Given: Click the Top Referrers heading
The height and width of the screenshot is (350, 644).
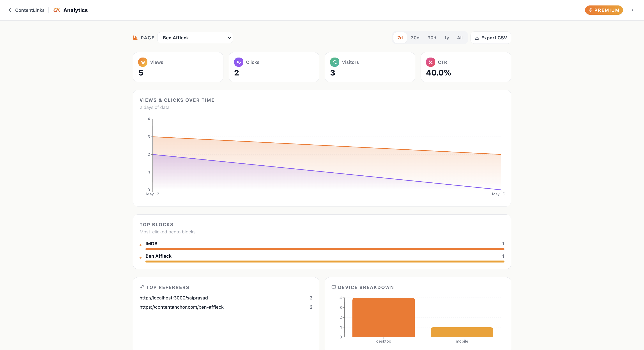Looking at the screenshot, I should click(x=168, y=288).
